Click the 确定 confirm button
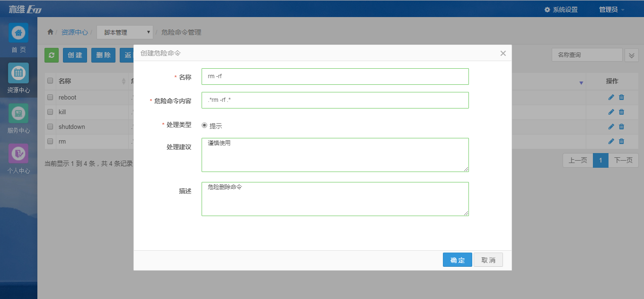This screenshot has width=644, height=299. click(457, 260)
